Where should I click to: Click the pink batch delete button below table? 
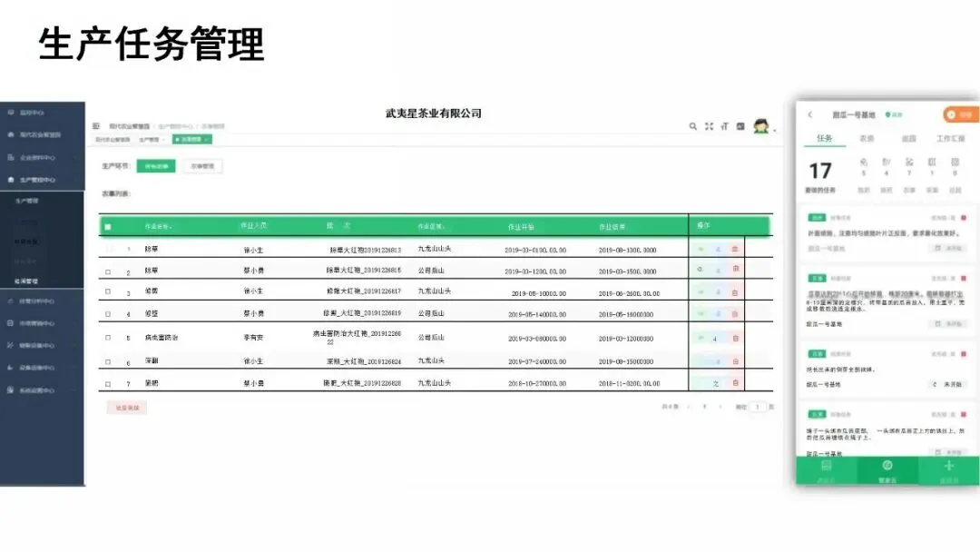[127, 408]
